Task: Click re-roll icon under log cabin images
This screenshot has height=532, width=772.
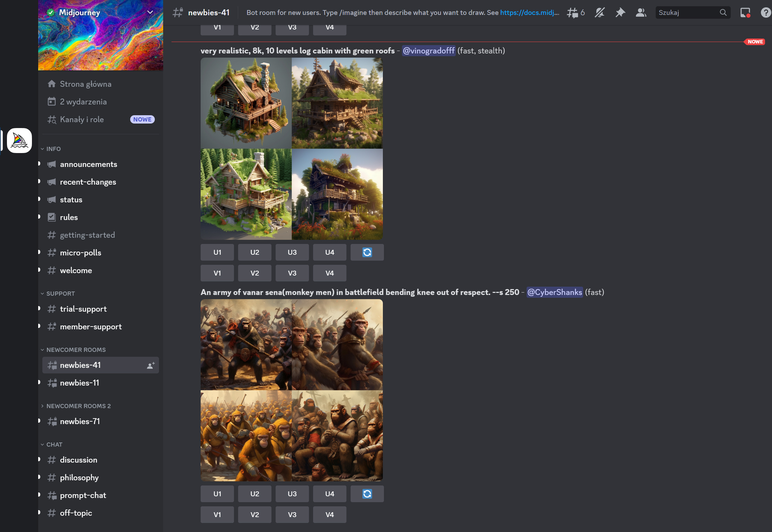Action: tap(367, 252)
